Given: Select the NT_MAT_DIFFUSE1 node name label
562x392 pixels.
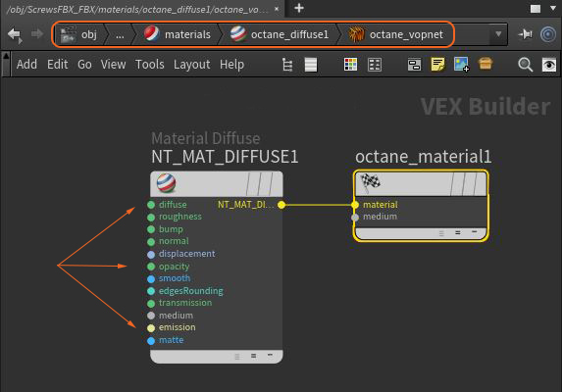Looking at the screenshot, I should [225, 157].
